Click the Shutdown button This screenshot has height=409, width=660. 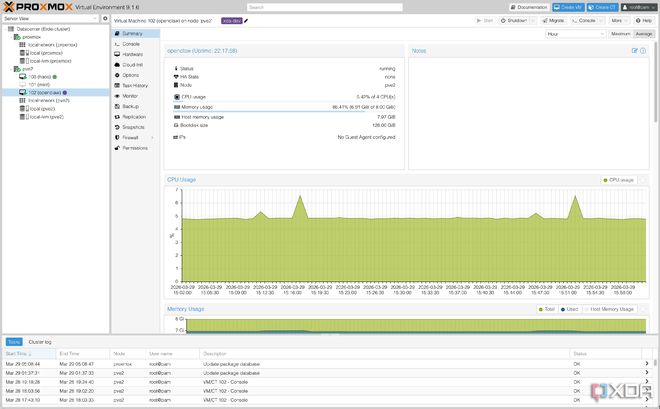pyautogui.click(x=514, y=21)
